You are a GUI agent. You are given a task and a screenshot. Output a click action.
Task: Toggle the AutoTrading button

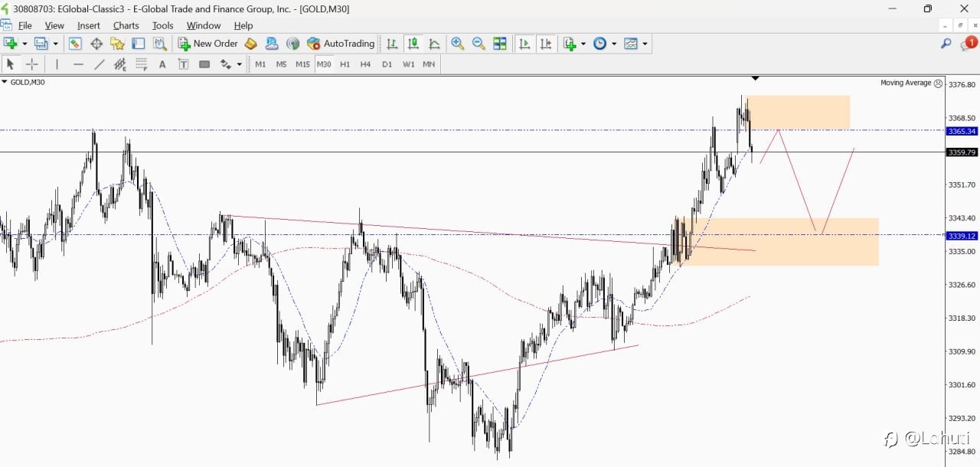(341, 44)
